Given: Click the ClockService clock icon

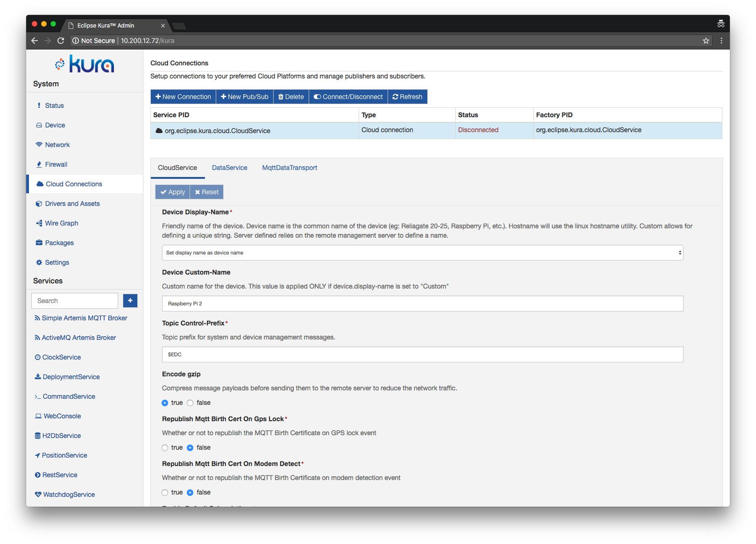Looking at the screenshot, I should pyautogui.click(x=38, y=357).
